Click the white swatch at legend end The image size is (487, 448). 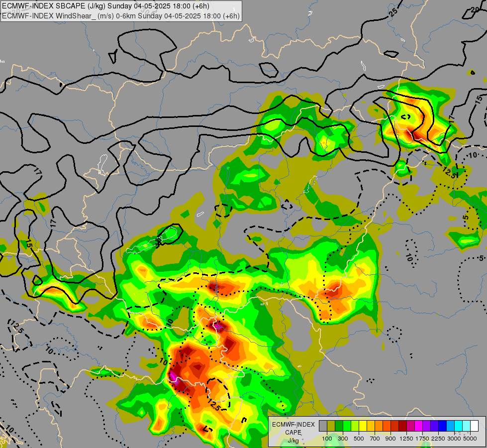pos(474,426)
